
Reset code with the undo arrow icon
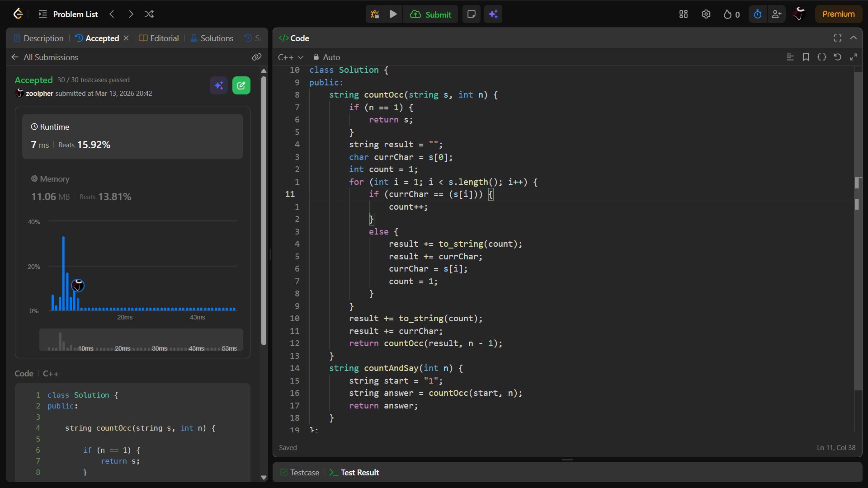pyautogui.click(x=837, y=57)
